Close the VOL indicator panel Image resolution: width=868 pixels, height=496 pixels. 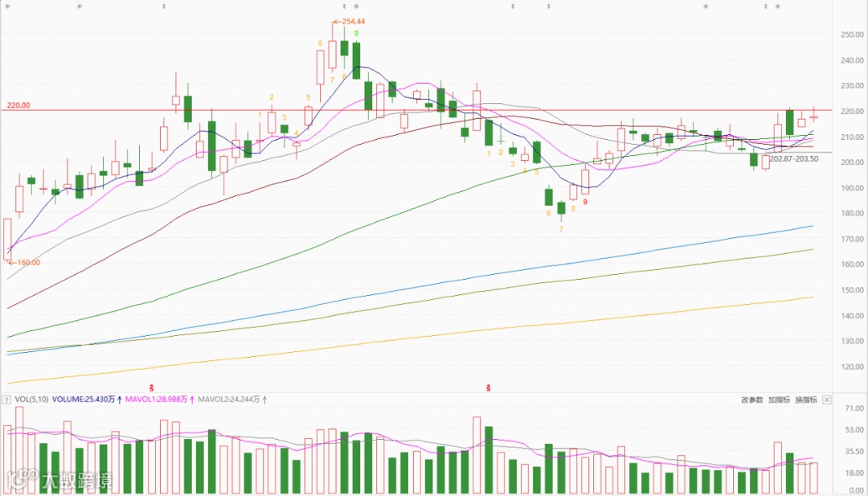[826, 400]
